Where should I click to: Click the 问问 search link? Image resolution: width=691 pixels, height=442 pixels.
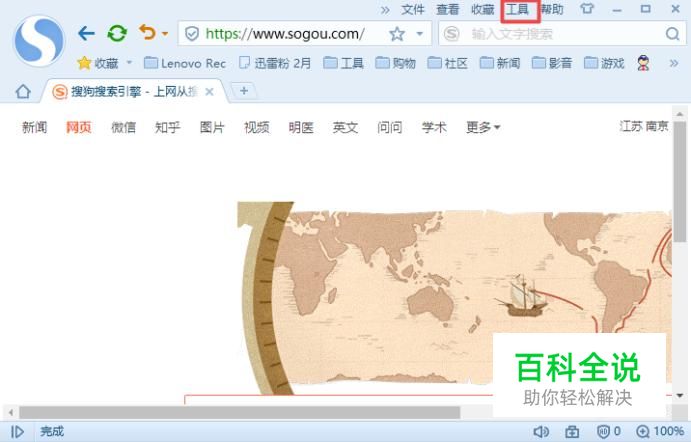tap(390, 127)
